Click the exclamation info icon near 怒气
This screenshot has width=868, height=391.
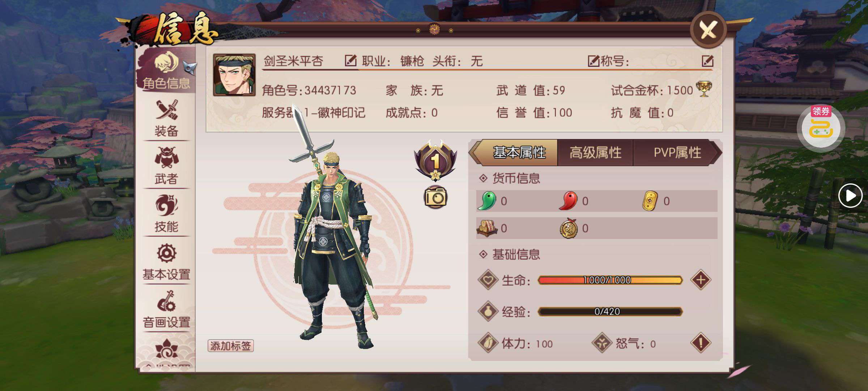tap(701, 343)
